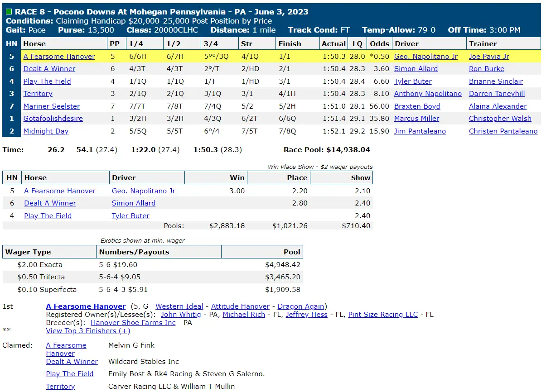Screen dimensions: 546x392
Task: Open trainer Christopher Walsh link
Action: [500, 119]
